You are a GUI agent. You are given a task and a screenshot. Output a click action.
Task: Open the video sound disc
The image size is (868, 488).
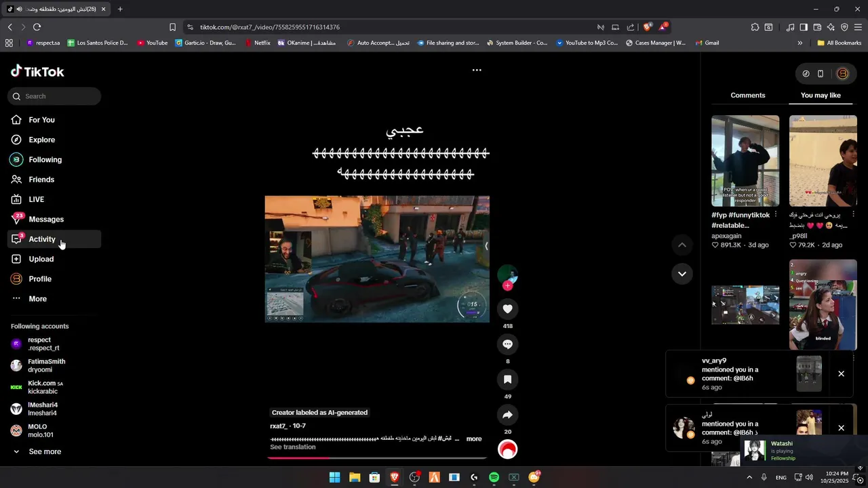(x=507, y=449)
